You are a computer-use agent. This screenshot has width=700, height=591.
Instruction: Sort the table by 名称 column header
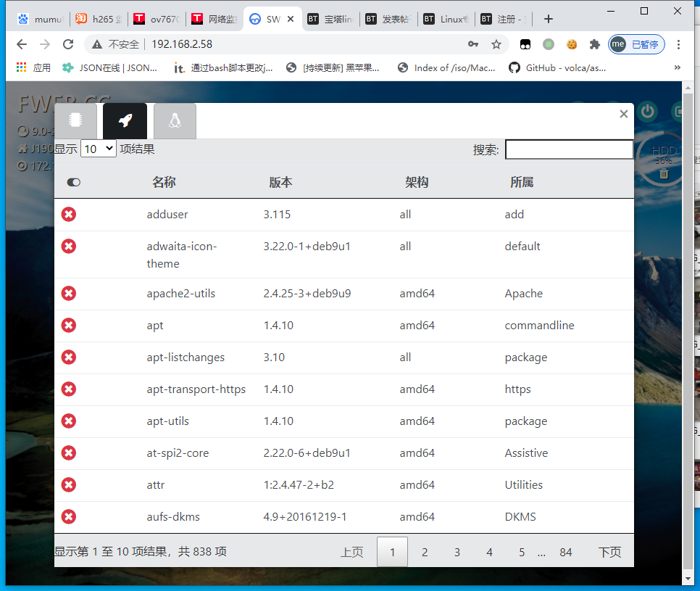pos(164,182)
